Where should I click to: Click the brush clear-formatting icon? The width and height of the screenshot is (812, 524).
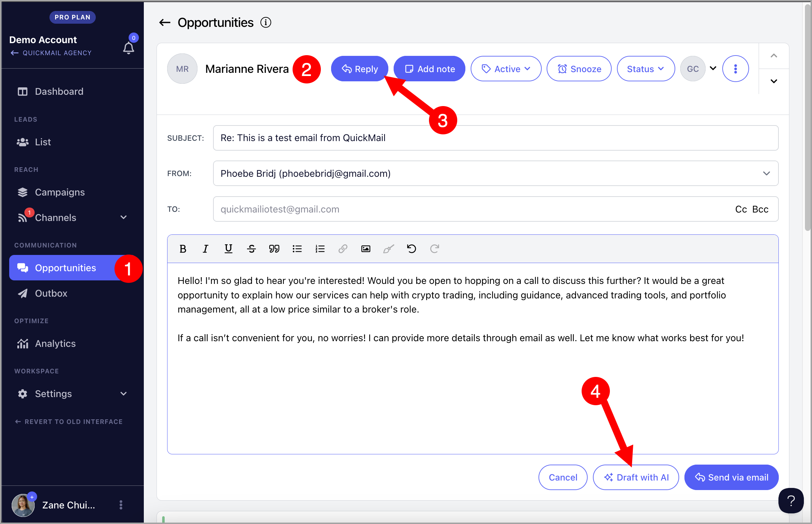tap(389, 249)
